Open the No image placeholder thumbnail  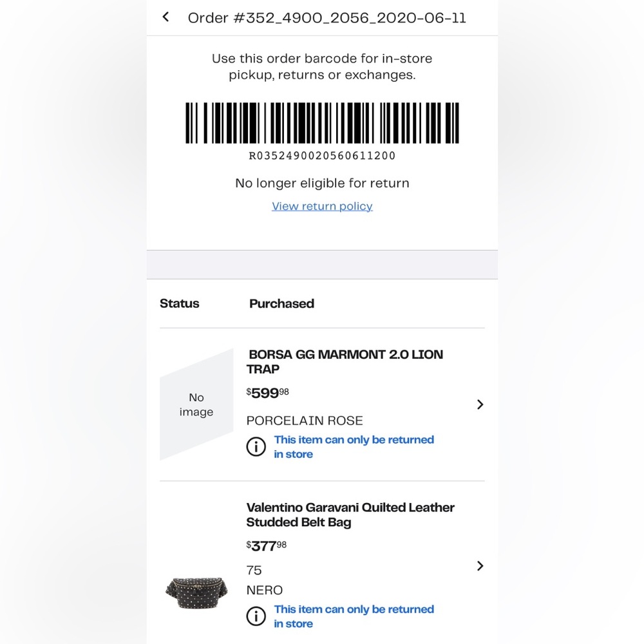click(196, 404)
